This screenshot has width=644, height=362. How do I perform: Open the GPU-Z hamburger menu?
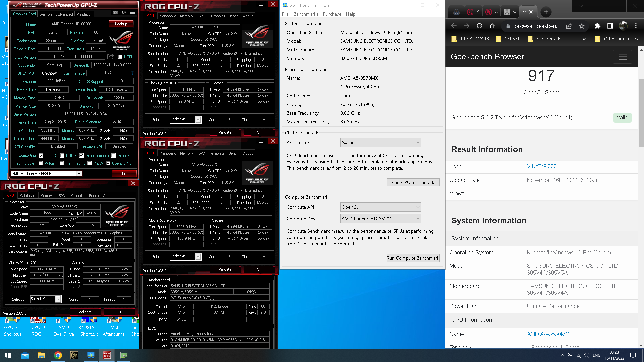(x=133, y=12)
